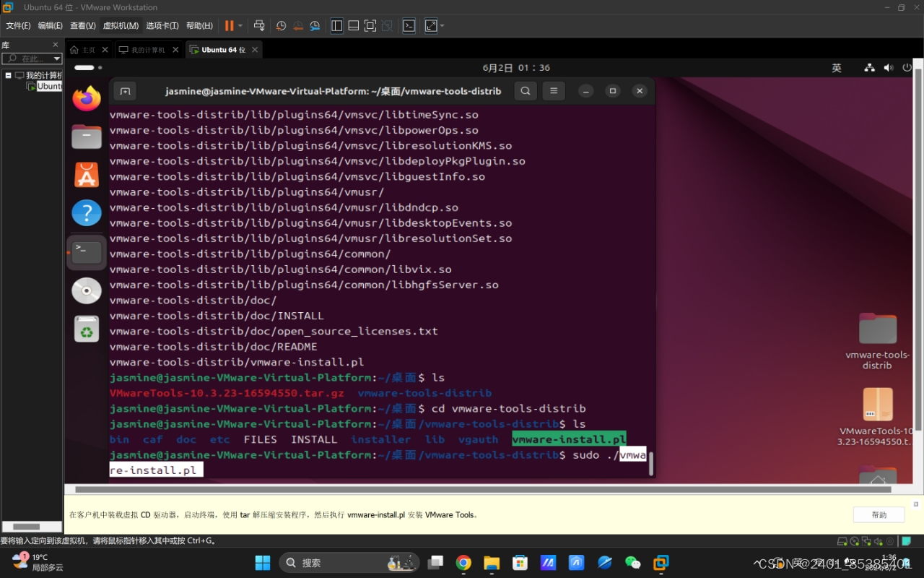Open the 文件(F) menu
Image resolution: width=924 pixels, height=578 pixels.
point(18,25)
